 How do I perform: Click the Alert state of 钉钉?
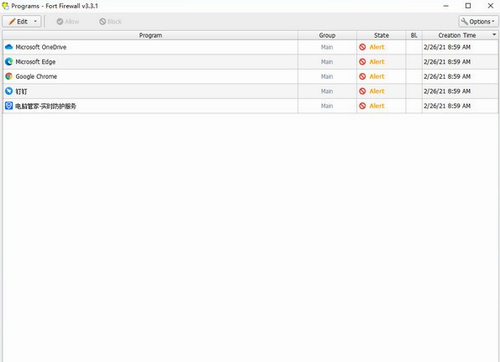pyautogui.click(x=377, y=91)
